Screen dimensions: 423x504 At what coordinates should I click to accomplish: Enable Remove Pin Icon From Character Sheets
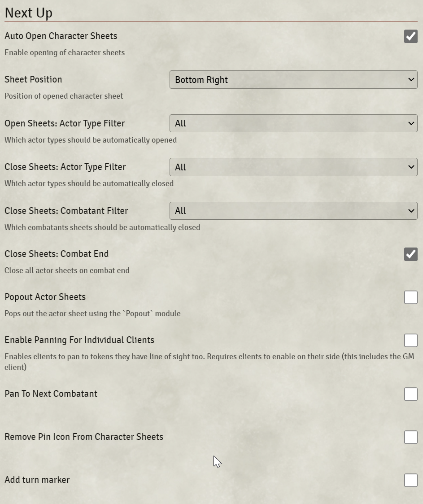[x=410, y=437]
